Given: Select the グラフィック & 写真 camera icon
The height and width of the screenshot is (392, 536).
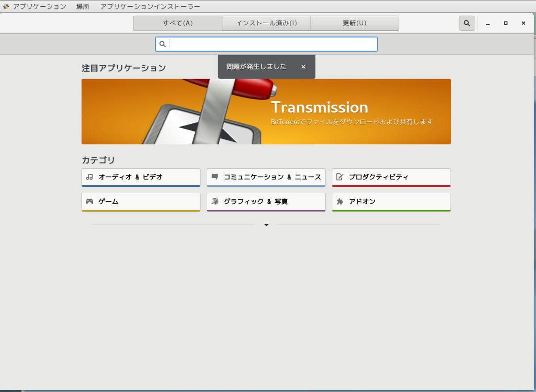Looking at the screenshot, I should [x=214, y=201].
